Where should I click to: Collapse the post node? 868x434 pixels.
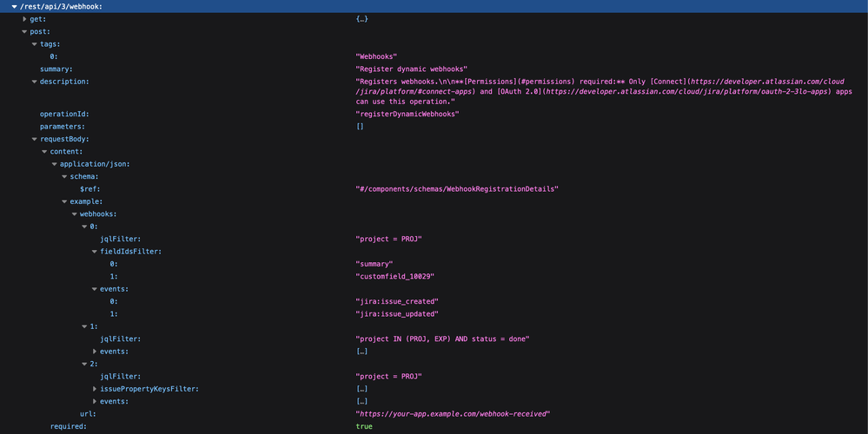click(24, 31)
